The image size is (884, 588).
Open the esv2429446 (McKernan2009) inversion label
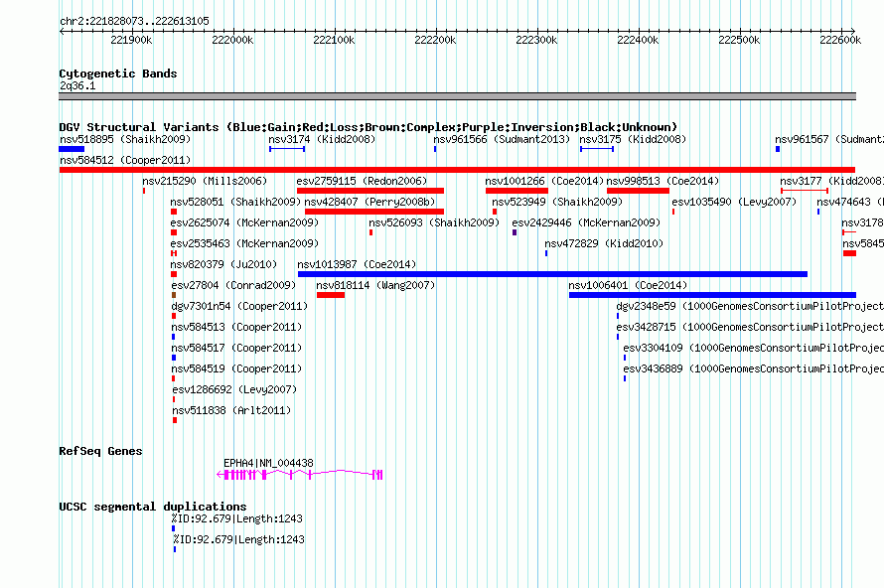[586, 222]
